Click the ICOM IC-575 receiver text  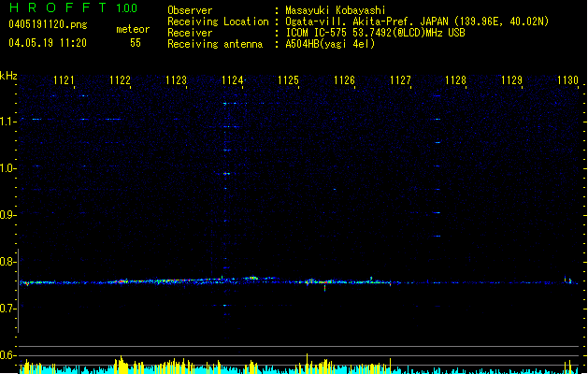point(375,33)
